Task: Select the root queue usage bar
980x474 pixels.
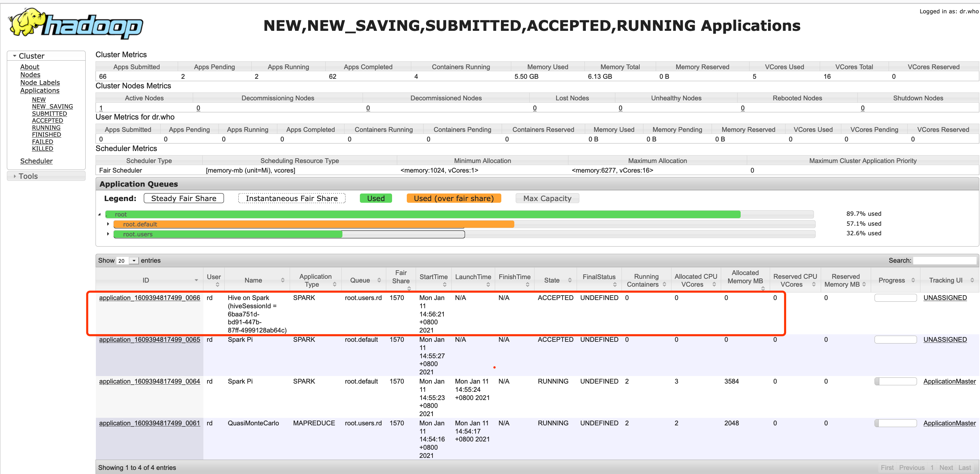Action: (460, 214)
